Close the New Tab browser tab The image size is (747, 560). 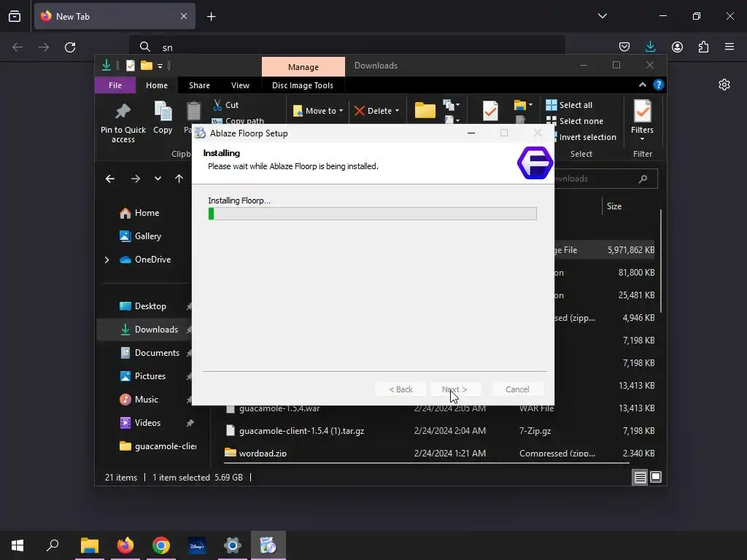183,16
